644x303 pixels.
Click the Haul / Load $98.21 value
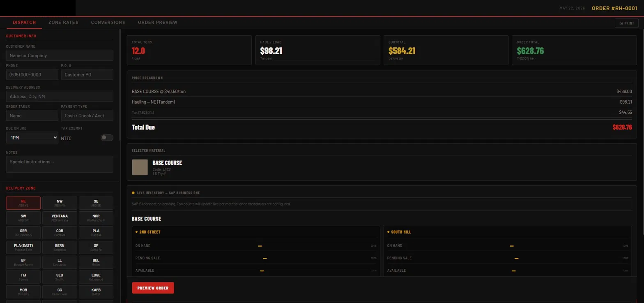pyautogui.click(x=271, y=51)
